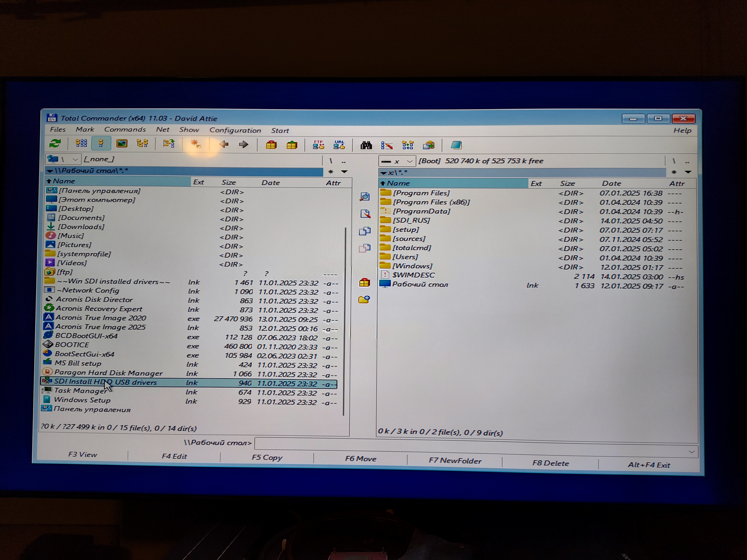This screenshot has width=747, height=560.
Task: Open the Multi-rename tool icon
Action: click(387, 145)
